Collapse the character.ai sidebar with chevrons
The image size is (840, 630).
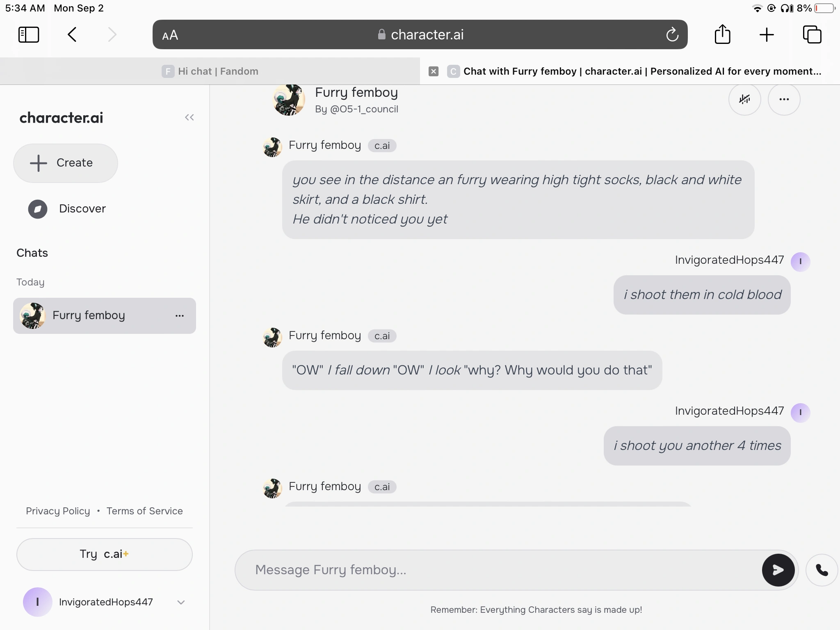[x=189, y=118]
